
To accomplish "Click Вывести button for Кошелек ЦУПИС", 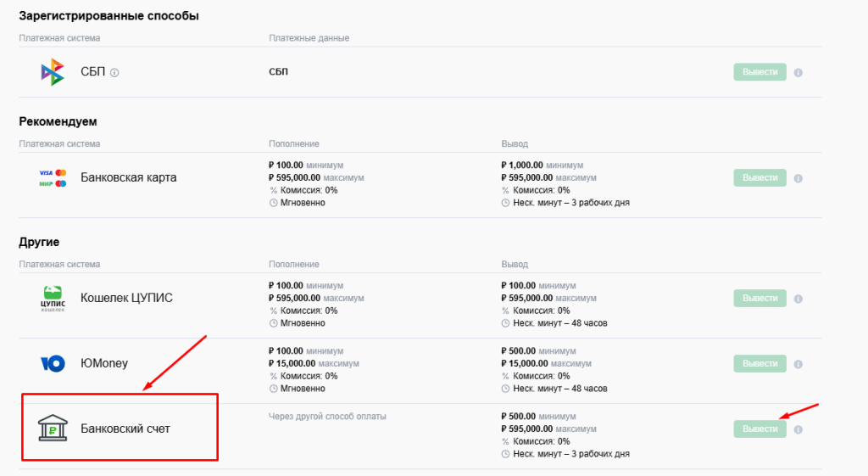I will click(x=760, y=298).
